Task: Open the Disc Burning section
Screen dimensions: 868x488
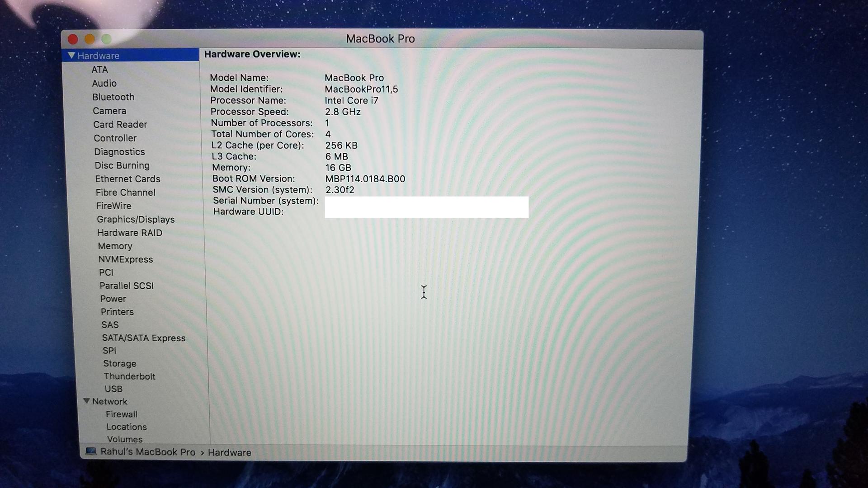Action: pyautogui.click(x=122, y=165)
